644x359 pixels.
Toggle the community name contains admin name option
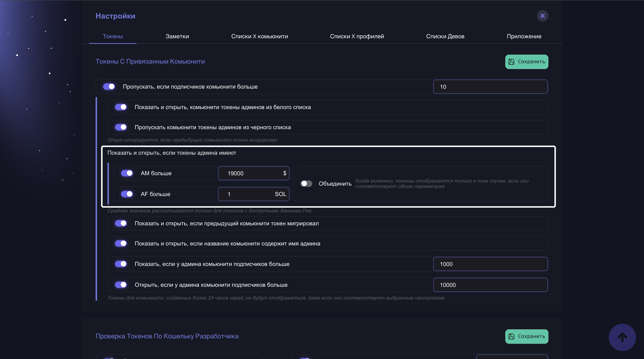click(x=121, y=243)
